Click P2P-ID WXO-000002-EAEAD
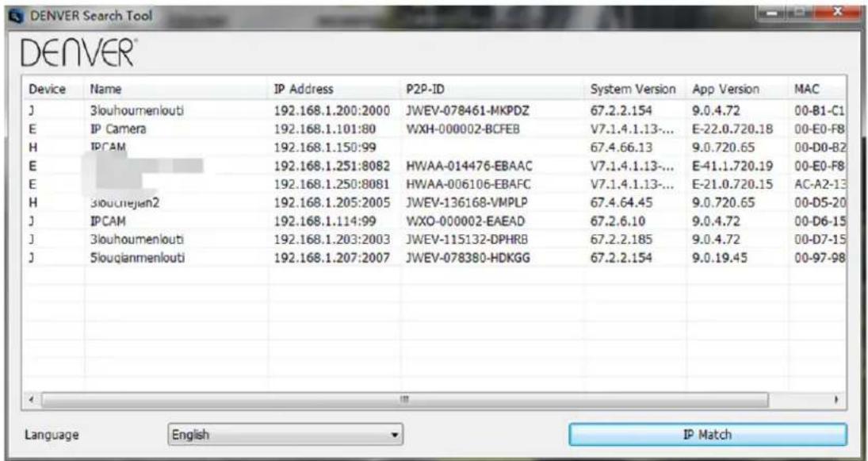This screenshot has height=461, width=868. [x=465, y=221]
